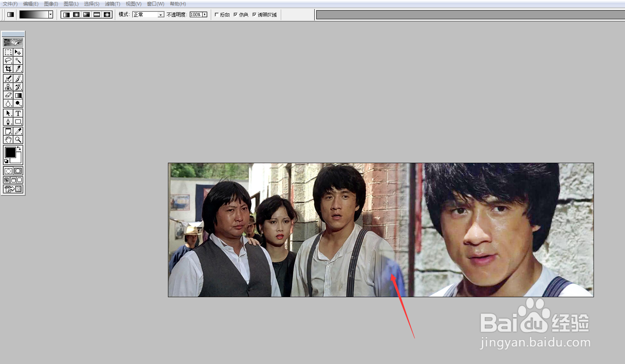The width and height of the screenshot is (625, 364).
Task: Select the Lasso tool
Action: [x=8, y=61]
